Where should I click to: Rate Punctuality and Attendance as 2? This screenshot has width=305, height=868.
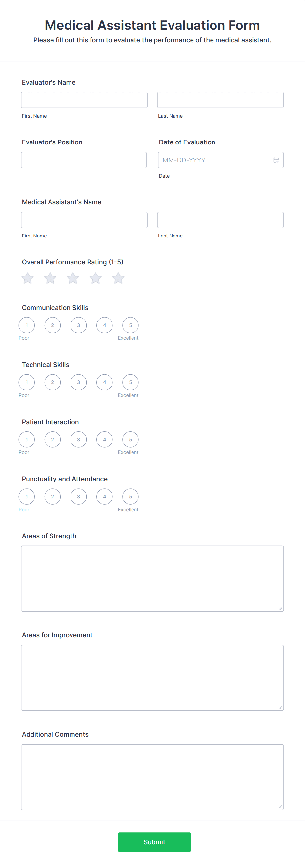click(x=52, y=496)
